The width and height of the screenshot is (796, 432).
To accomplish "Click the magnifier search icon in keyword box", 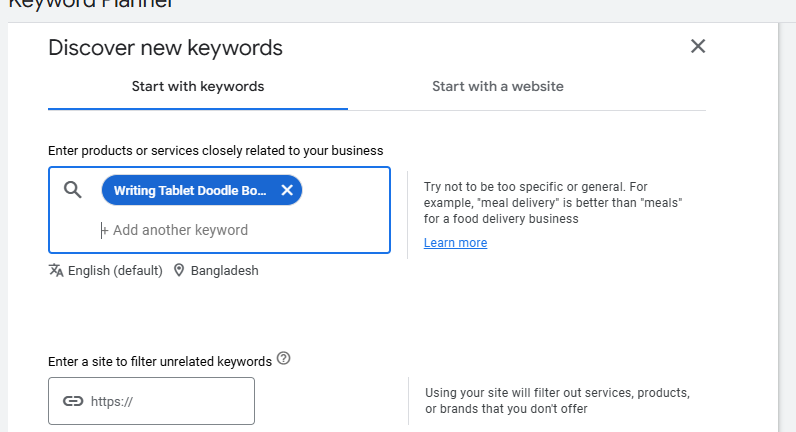I will pos(73,190).
